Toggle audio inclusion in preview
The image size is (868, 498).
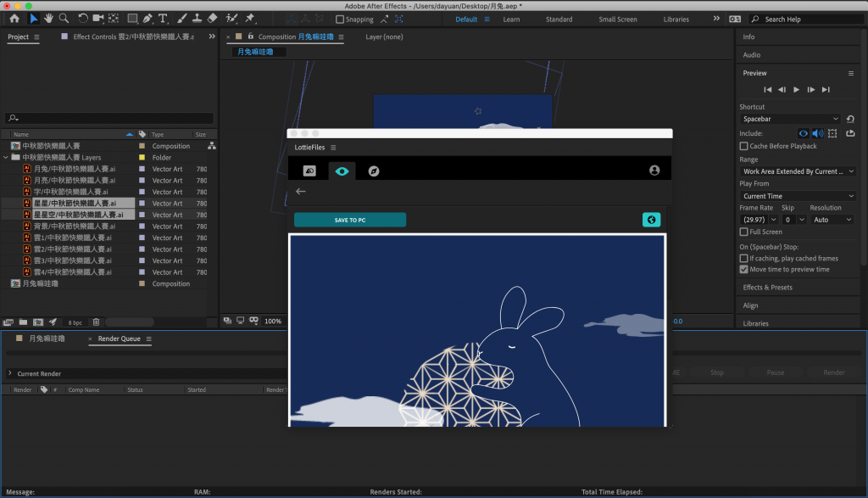818,133
